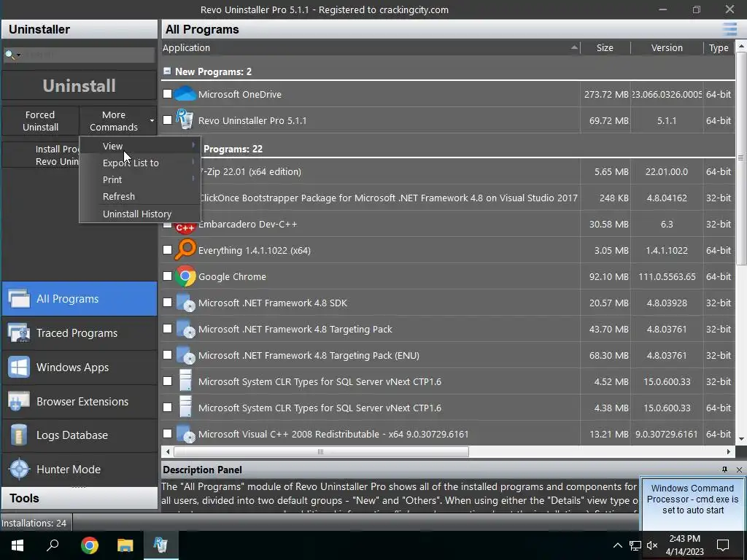Image resolution: width=747 pixels, height=560 pixels.
Task: Open taskbar search
Action: click(x=53, y=545)
